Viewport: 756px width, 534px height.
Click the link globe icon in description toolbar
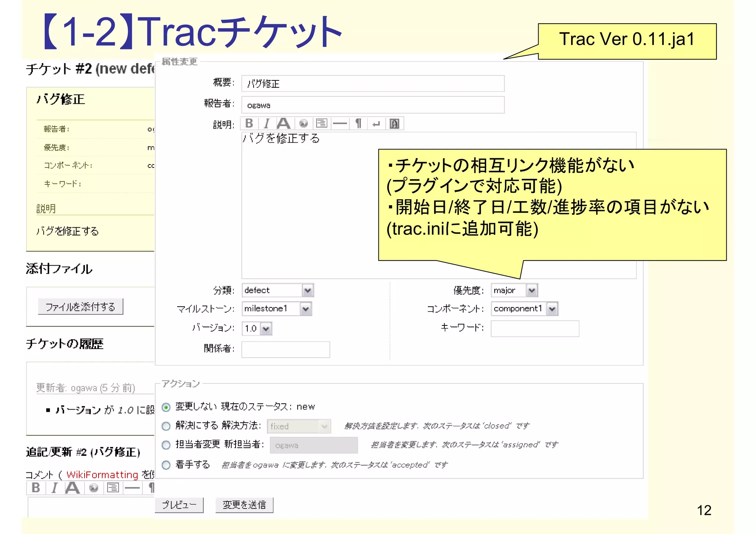tap(303, 123)
